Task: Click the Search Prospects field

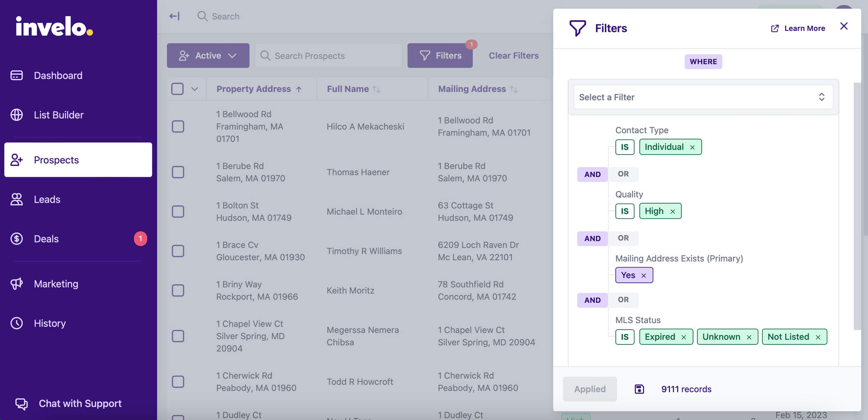Action: point(329,56)
